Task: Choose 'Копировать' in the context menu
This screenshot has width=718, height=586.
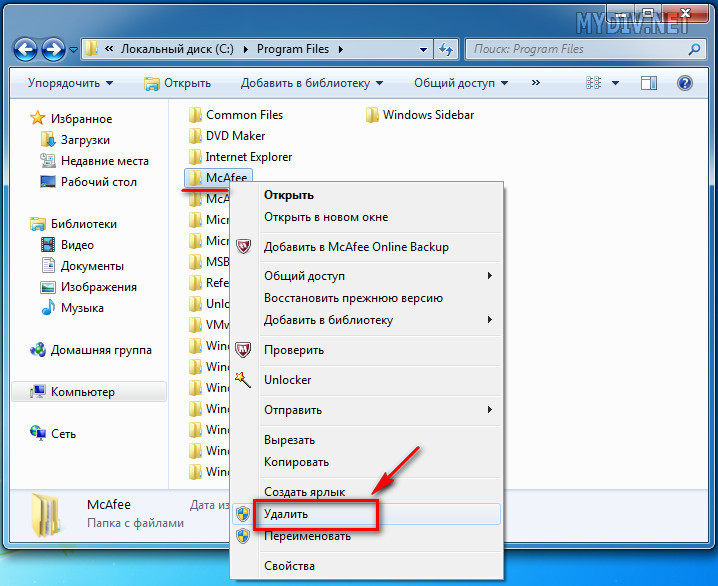Action: tap(365, 462)
